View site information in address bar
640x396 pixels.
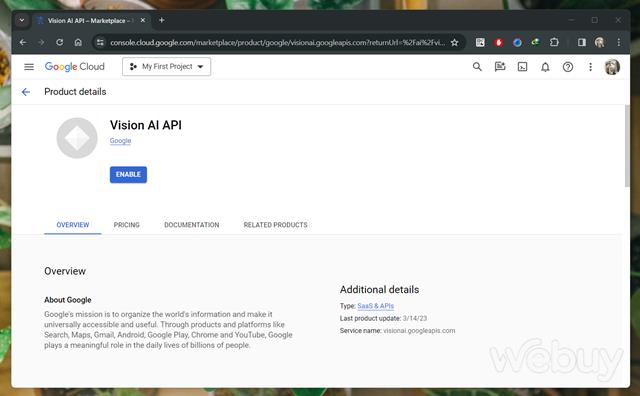[x=100, y=42]
